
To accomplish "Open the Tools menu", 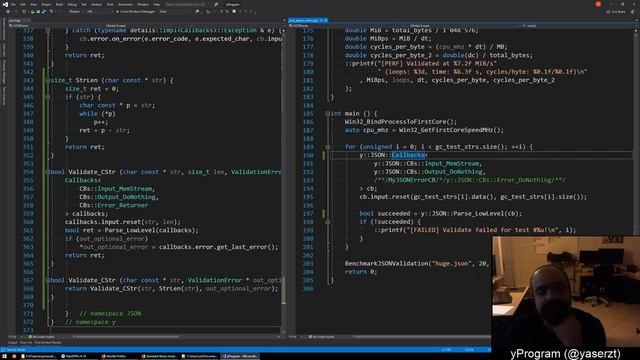I will click(110, 4).
